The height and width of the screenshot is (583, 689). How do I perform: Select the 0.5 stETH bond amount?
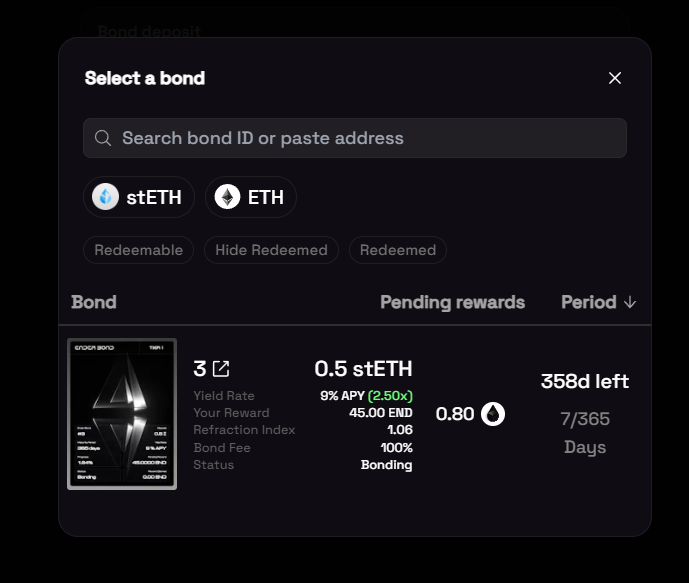click(x=363, y=369)
